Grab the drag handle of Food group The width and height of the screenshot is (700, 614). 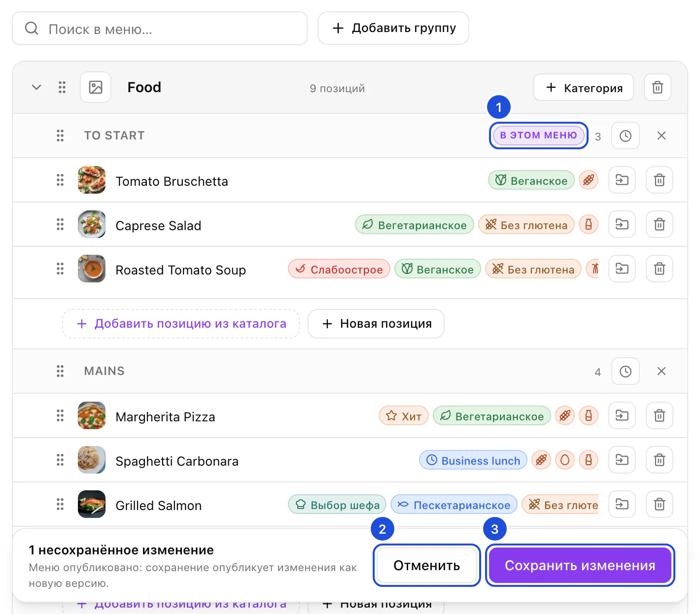[62, 88]
